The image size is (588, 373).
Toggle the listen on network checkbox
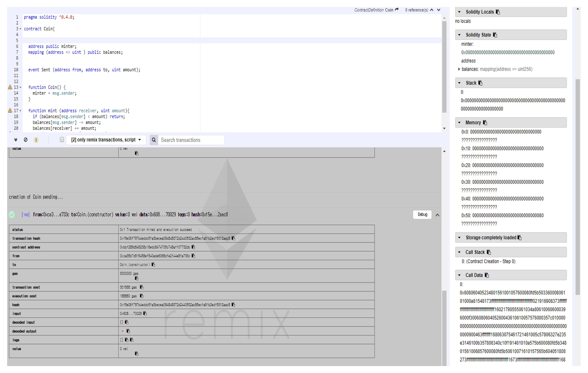point(62,140)
